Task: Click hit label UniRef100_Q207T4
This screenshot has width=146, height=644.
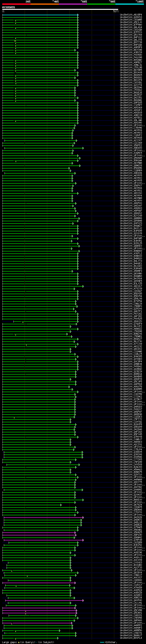Action: click(131, 85)
